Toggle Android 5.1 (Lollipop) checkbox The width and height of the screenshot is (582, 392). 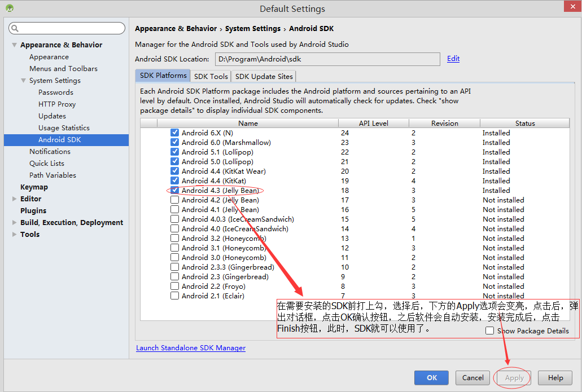coord(174,152)
